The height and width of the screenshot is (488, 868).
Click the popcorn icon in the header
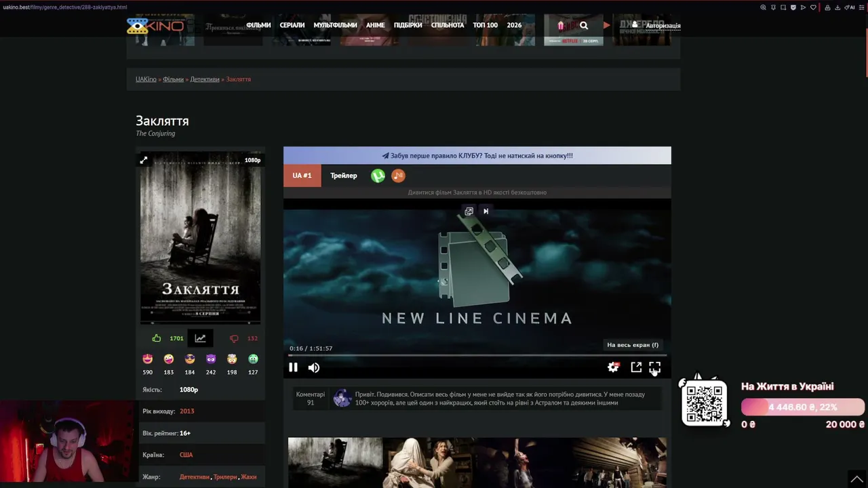click(561, 26)
